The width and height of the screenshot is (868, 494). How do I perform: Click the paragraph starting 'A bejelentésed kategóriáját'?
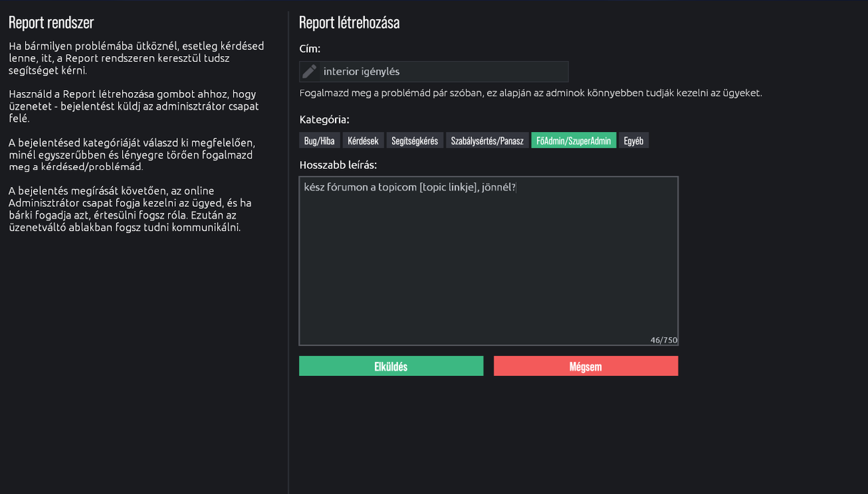pos(132,155)
